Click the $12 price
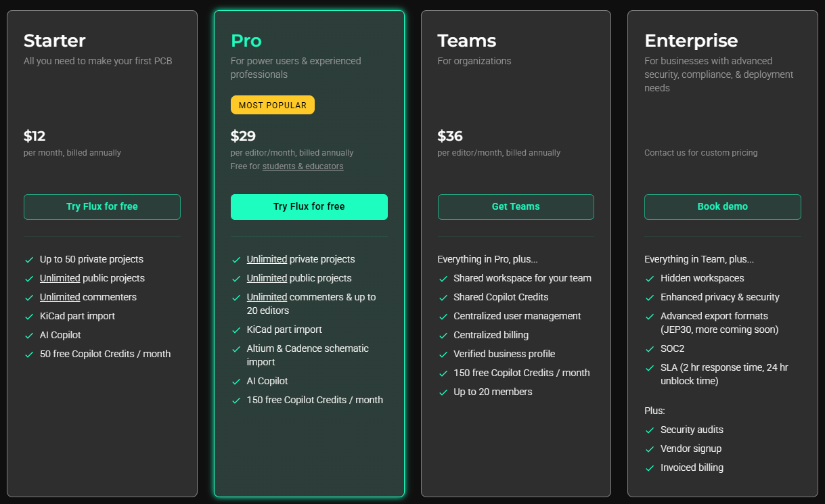The width and height of the screenshot is (825, 504). [35, 136]
